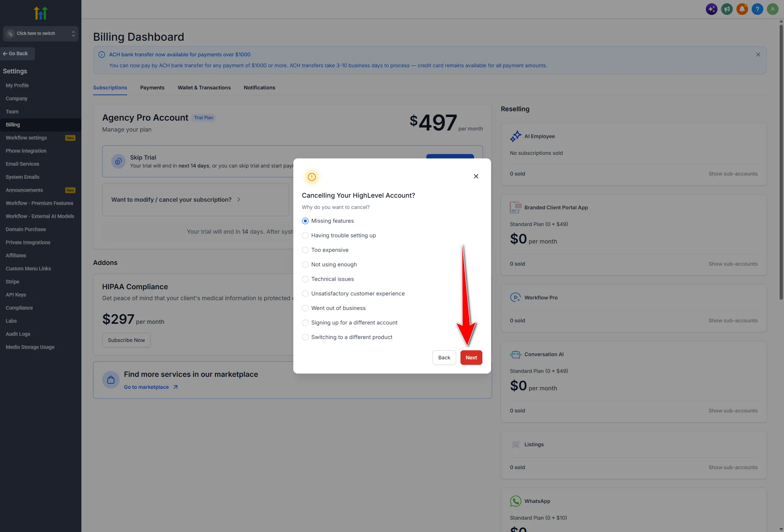Viewport: 784px width, 532px height.
Task: Click the Listings icon
Action: [x=515, y=444]
